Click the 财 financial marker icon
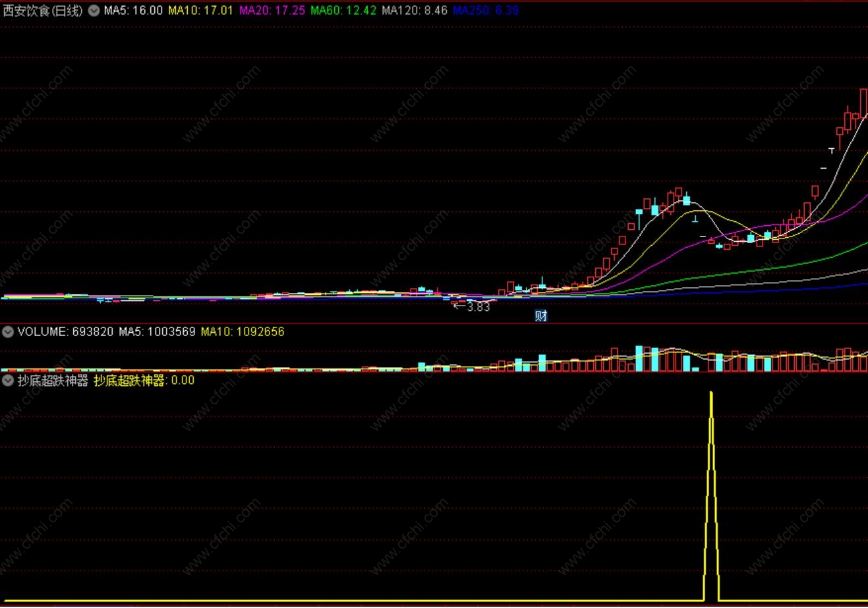The image size is (868, 608). (x=541, y=316)
